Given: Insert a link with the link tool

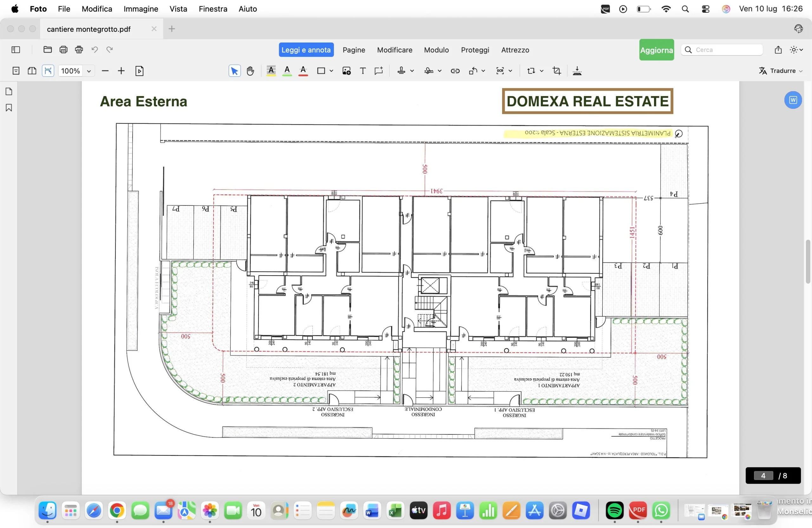Looking at the screenshot, I should [455, 71].
